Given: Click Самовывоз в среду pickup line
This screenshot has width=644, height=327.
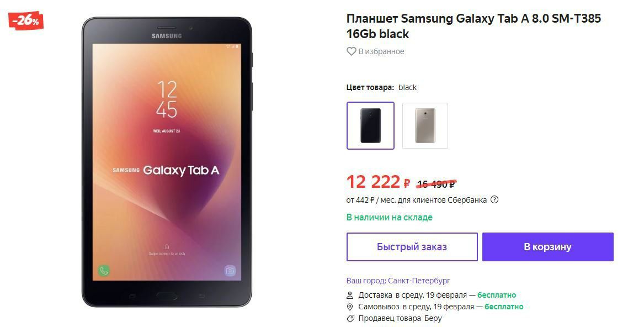Looking at the screenshot, I should [x=441, y=307].
